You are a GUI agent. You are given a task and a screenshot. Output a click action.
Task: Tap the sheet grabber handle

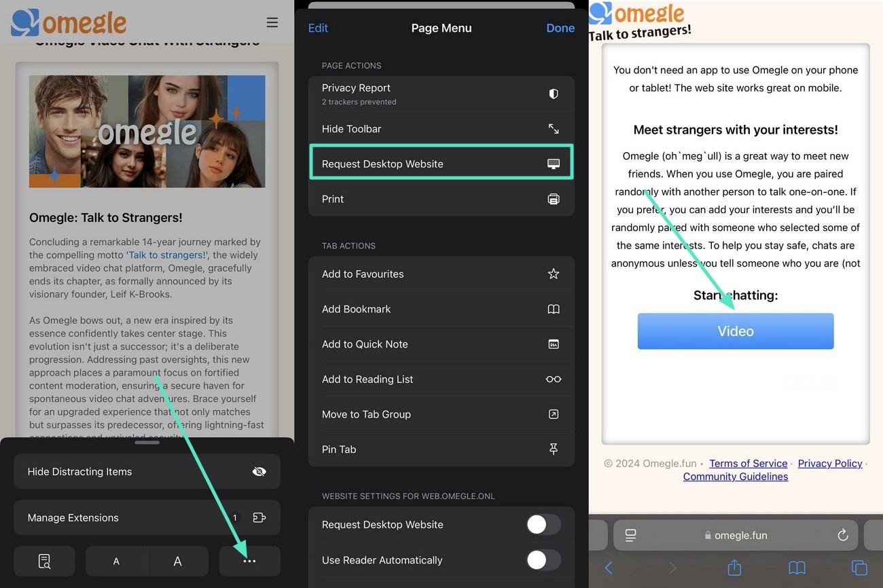(x=147, y=443)
